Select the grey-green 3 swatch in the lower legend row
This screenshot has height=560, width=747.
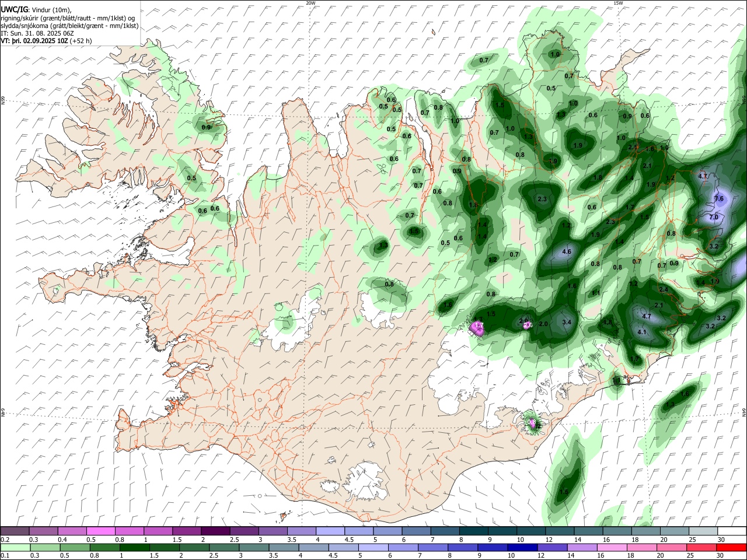254,547
